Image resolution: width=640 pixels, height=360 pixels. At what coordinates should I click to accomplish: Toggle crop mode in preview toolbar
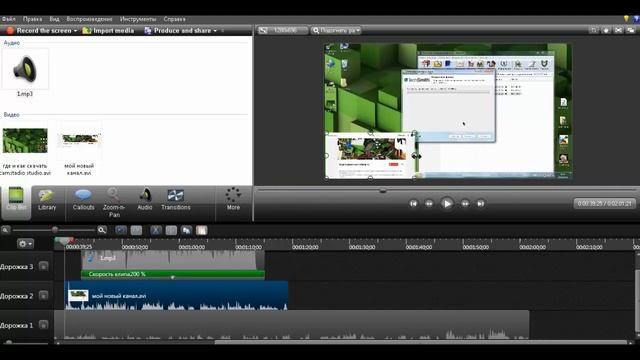pos(594,30)
